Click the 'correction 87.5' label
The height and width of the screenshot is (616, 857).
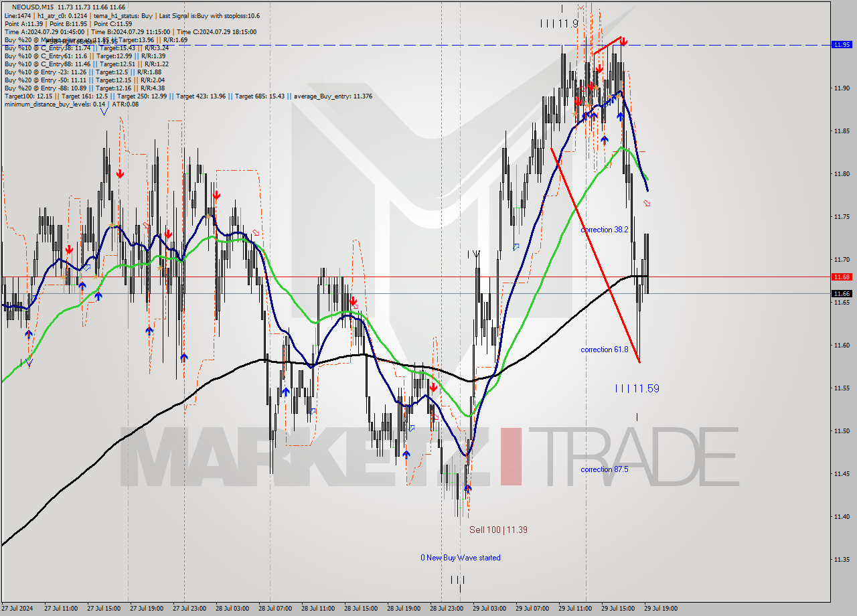(x=605, y=469)
